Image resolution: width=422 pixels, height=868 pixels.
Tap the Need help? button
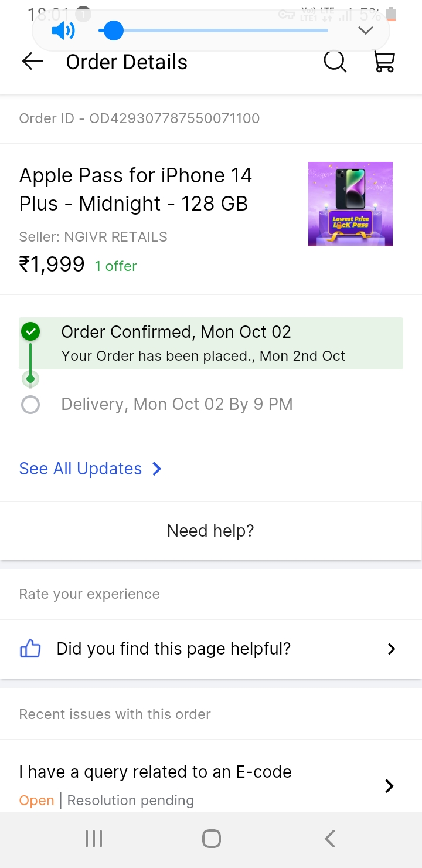(210, 531)
